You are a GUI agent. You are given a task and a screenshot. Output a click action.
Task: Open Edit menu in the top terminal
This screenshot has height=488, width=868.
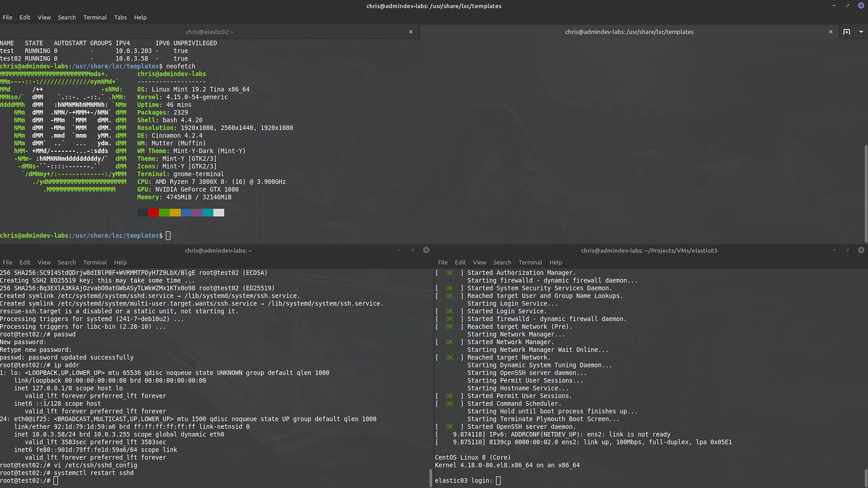(x=25, y=17)
